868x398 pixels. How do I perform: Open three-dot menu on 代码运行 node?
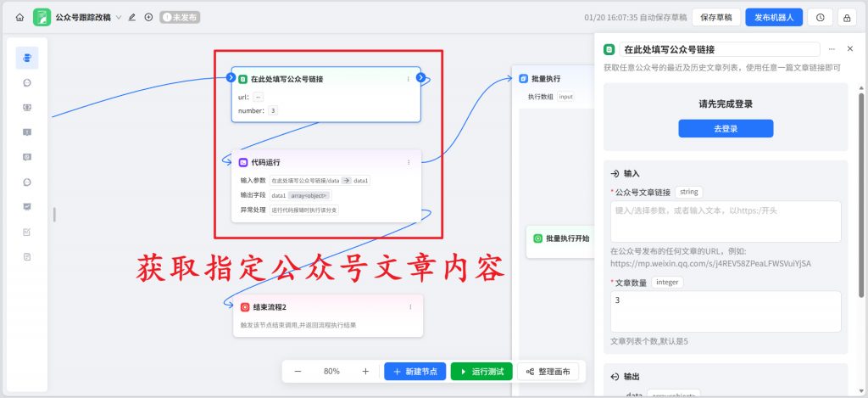409,162
